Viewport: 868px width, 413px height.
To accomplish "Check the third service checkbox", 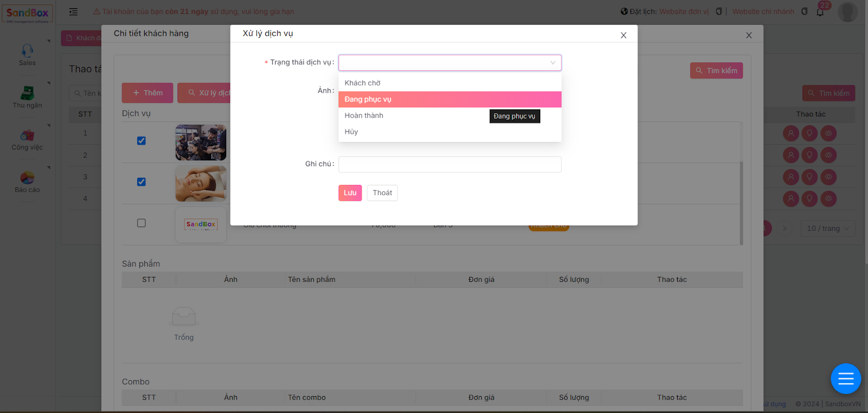I will pos(142,223).
